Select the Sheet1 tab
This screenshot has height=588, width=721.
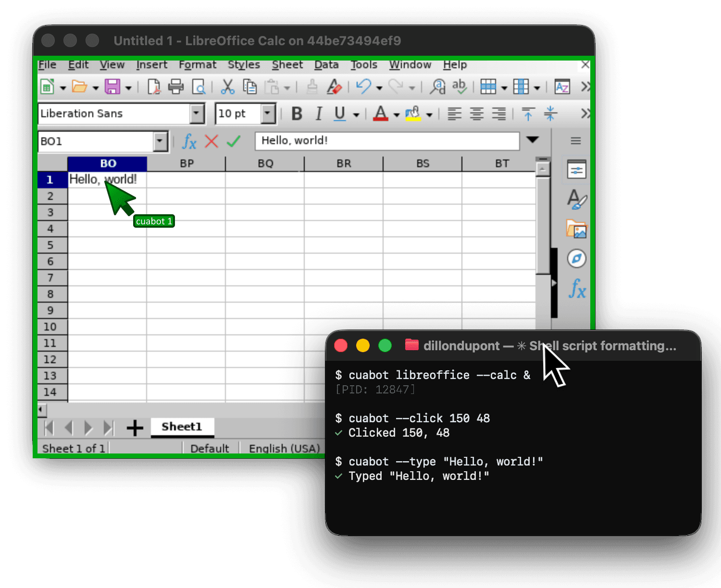(x=182, y=427)
